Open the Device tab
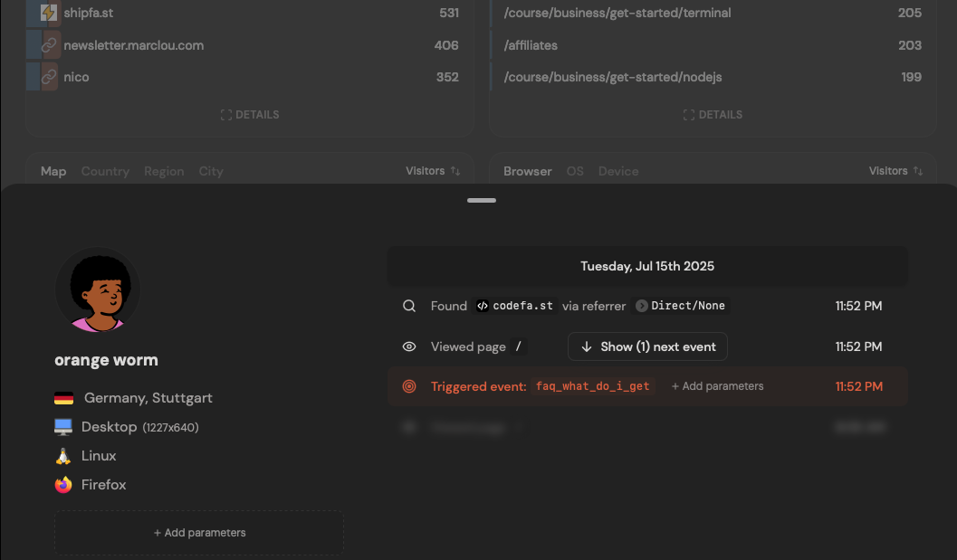 (617, 171)
